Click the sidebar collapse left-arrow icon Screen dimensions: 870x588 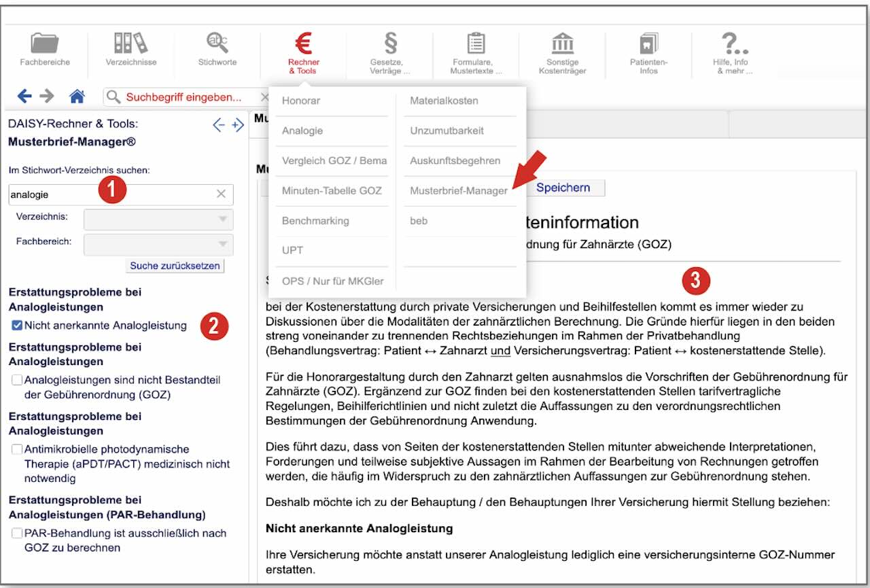219,125
